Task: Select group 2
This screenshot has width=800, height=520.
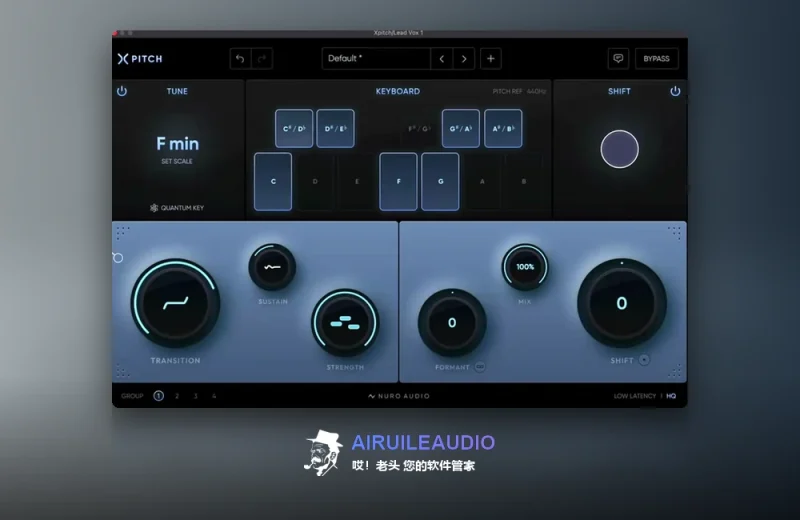Action: [x=177, y=396]
